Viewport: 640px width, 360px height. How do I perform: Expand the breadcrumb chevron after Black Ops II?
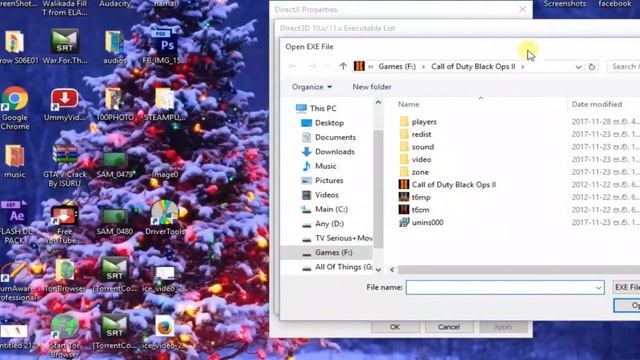[x=523, y=67]
